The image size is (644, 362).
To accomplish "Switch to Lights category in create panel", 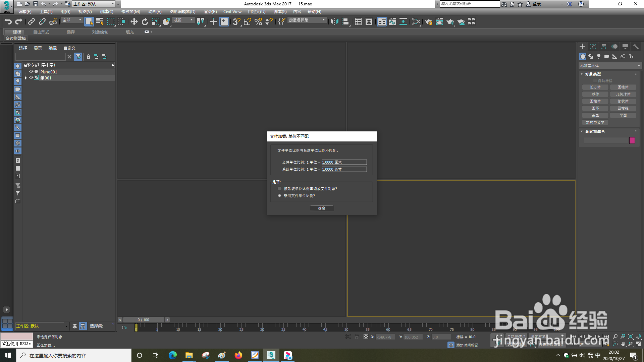I will coord(599,56).
